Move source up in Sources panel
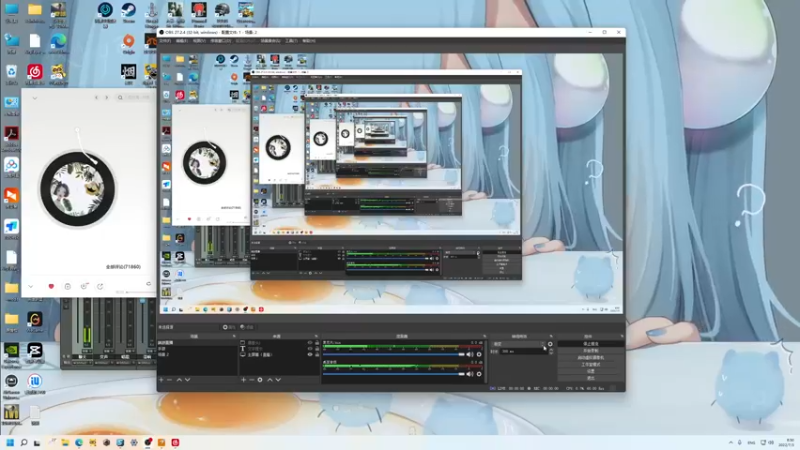 (x=270, y=380)
